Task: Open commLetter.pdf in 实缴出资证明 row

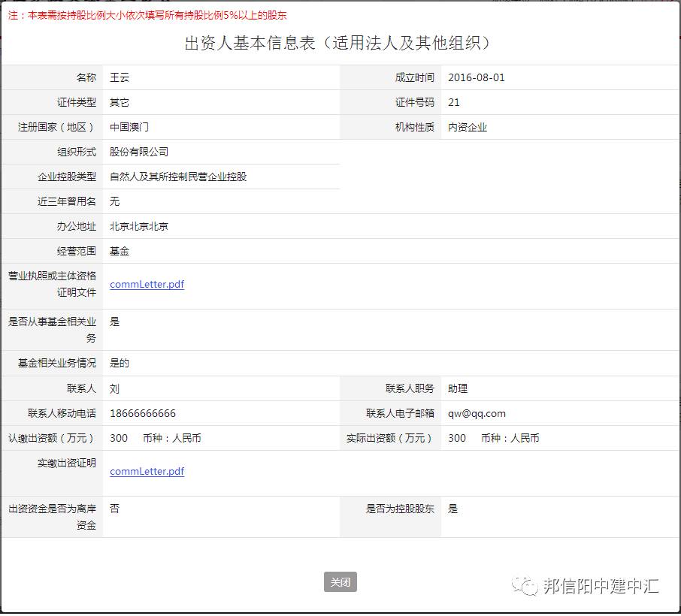Action: point(147,472)
